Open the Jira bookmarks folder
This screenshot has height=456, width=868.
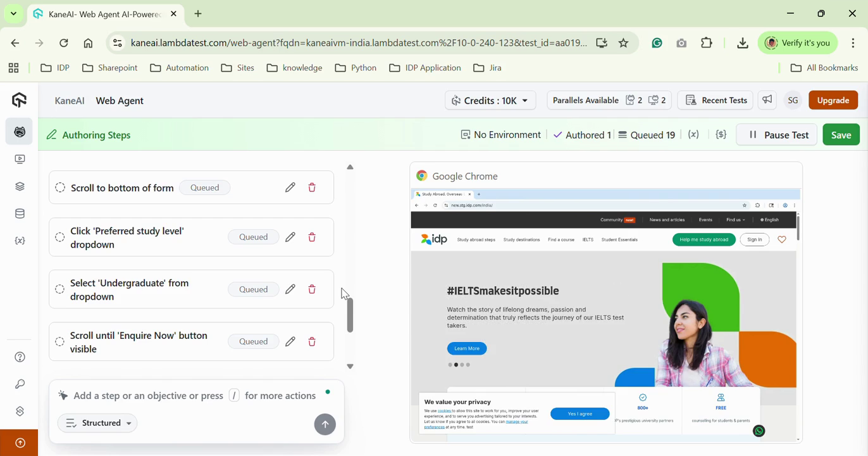pos(487,68)
